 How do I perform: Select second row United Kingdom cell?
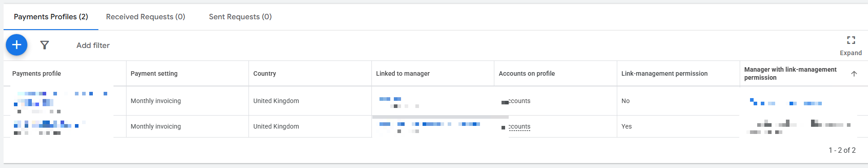pyautogui.click(x=310, y=126)
